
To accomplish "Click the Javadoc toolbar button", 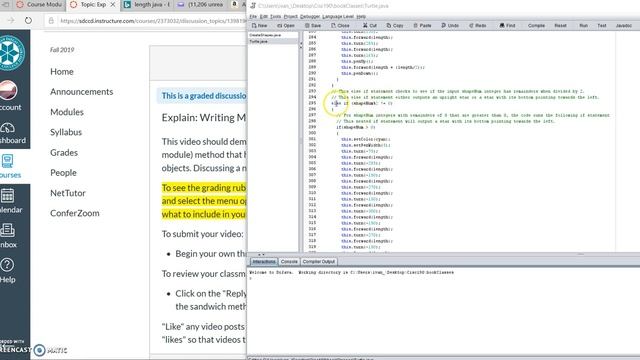I will tap(623, 25).
